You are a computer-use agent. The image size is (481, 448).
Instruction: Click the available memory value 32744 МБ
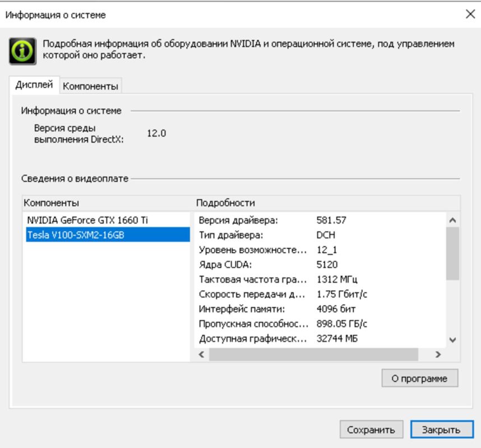tap(337, 339)
